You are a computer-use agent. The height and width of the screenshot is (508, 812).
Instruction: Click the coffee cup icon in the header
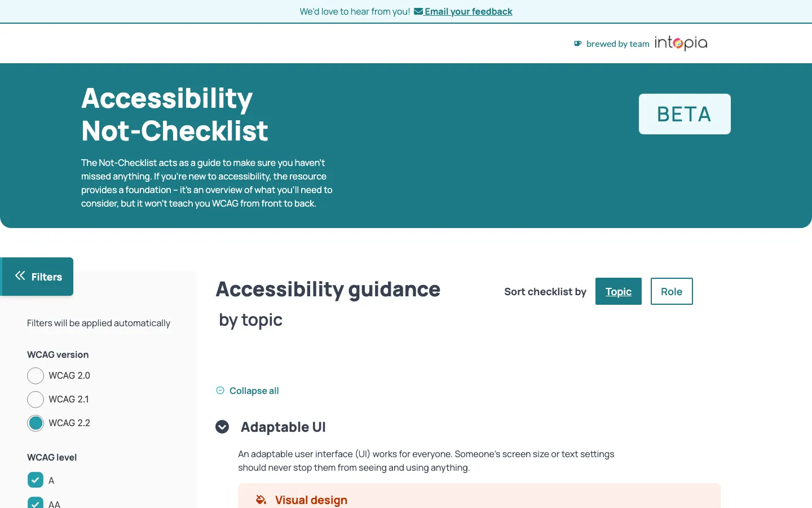(577, 43)
